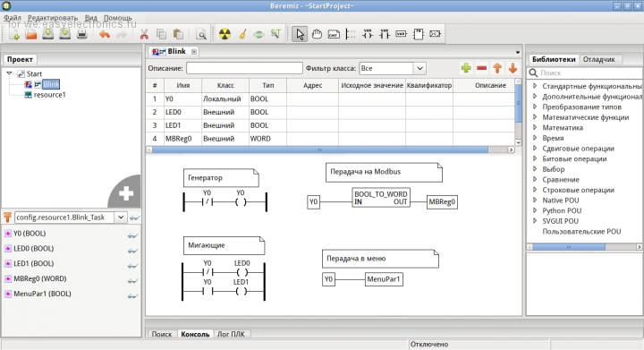Click the variable table horizontal scrollbar
This screenshot has height=350, width=644.
[x=319, y=149]
